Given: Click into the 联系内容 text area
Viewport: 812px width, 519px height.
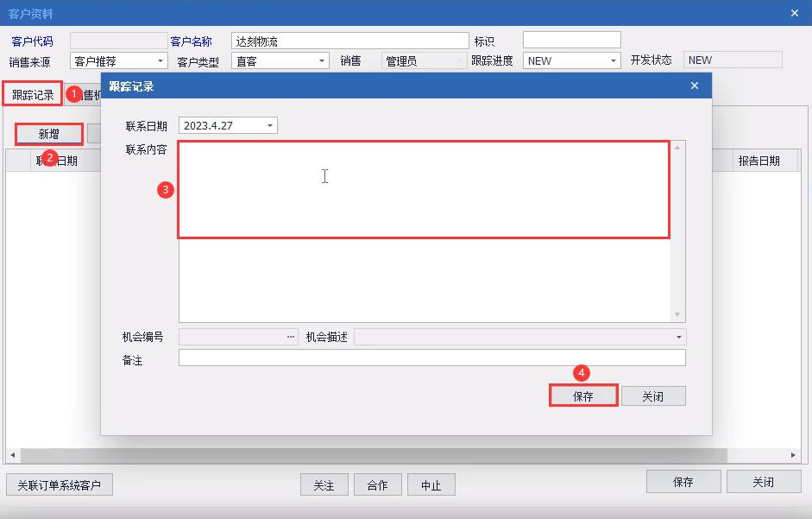Looking at the screenshot, I should (x=425, y=231).
